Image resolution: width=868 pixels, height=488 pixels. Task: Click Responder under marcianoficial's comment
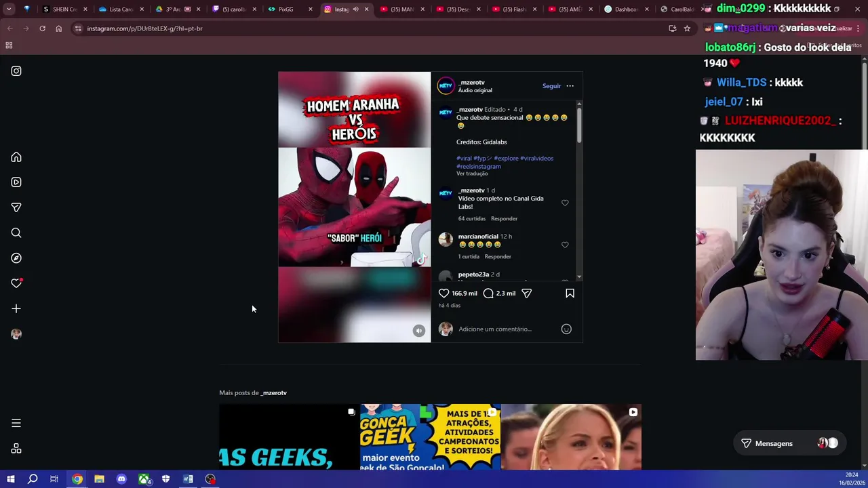498,257
